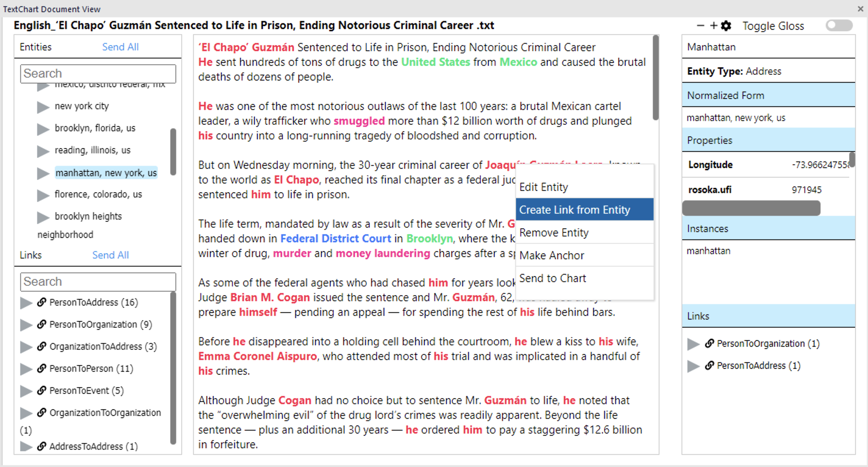Expand the PersonToOrganization (9) link group

tap(26, 325)
